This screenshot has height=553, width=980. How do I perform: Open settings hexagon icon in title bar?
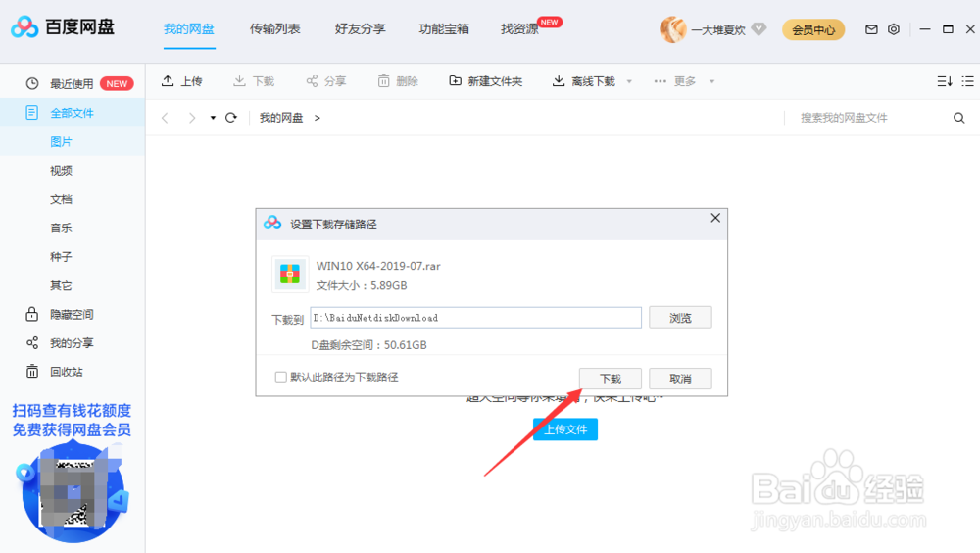894,29
